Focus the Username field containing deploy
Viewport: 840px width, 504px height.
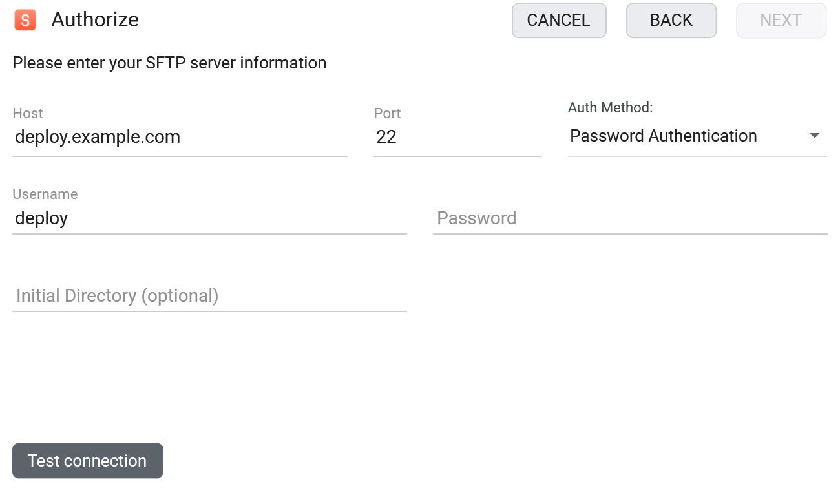click(209, 218)
